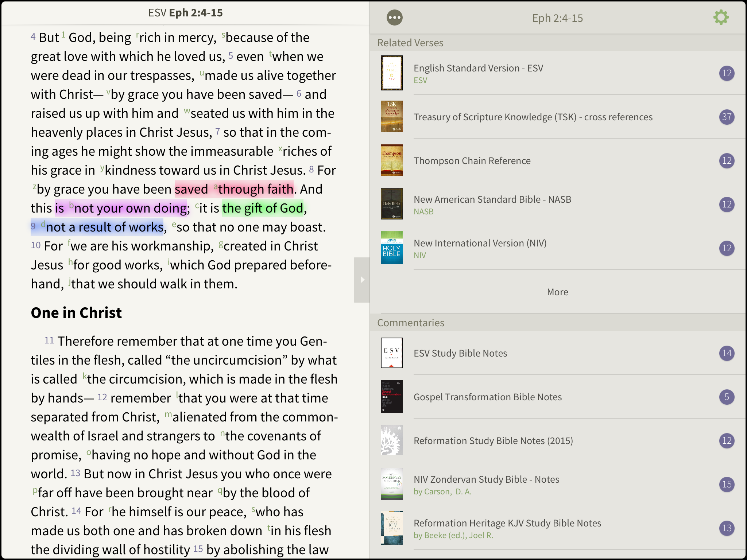
Task: Tap the 12 badge for Reformation Study Bible
Action: [727, 440]
